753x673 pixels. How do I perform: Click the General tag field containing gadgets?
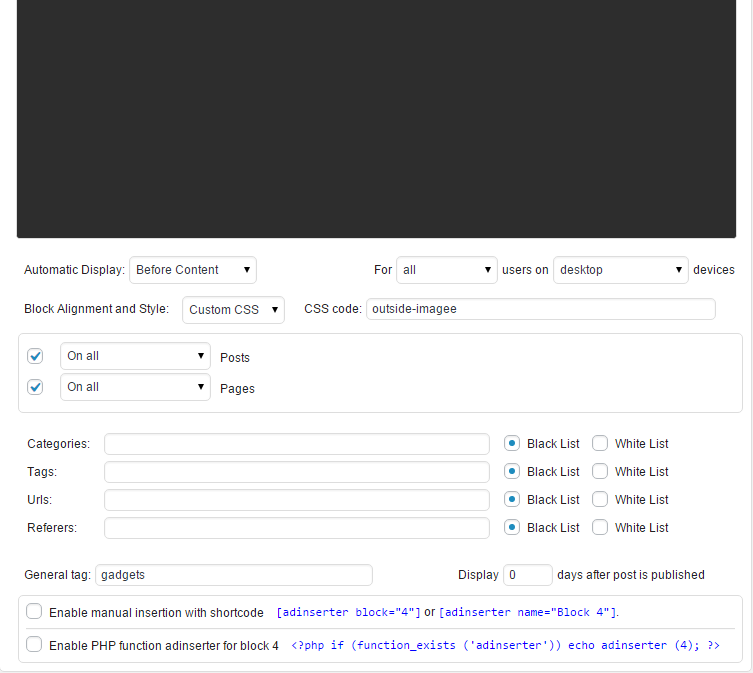[x=234, y=575]
